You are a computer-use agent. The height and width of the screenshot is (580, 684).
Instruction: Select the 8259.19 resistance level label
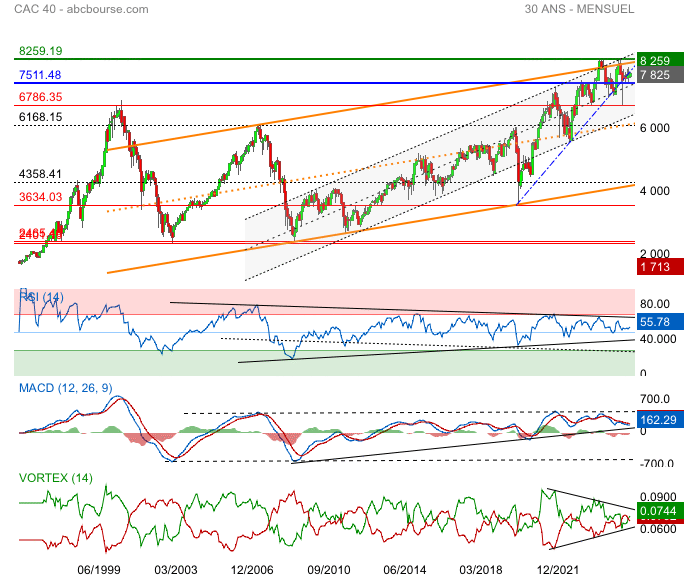click(41, 51)
